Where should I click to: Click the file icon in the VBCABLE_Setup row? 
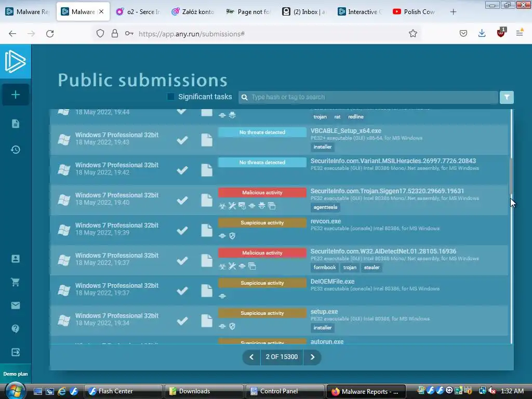click(207, 140)
